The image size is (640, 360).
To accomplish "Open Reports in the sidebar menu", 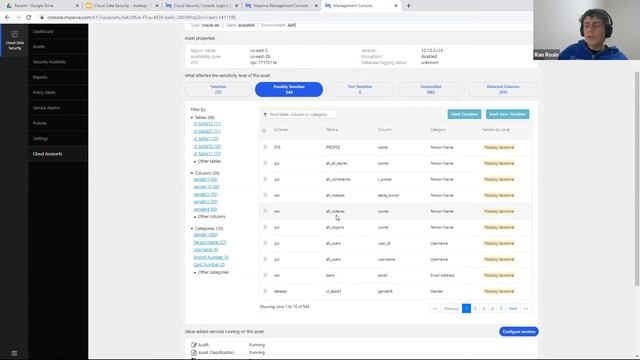I will coord(40,77).
